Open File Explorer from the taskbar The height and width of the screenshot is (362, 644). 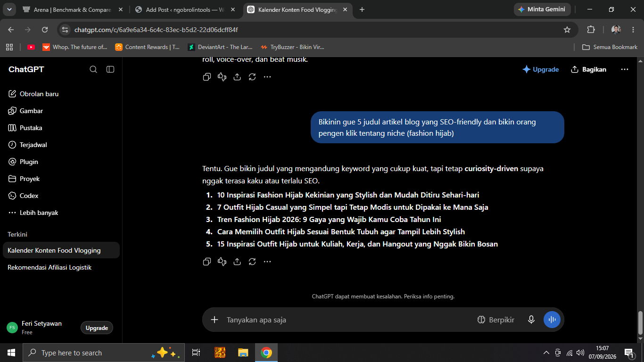243,353
